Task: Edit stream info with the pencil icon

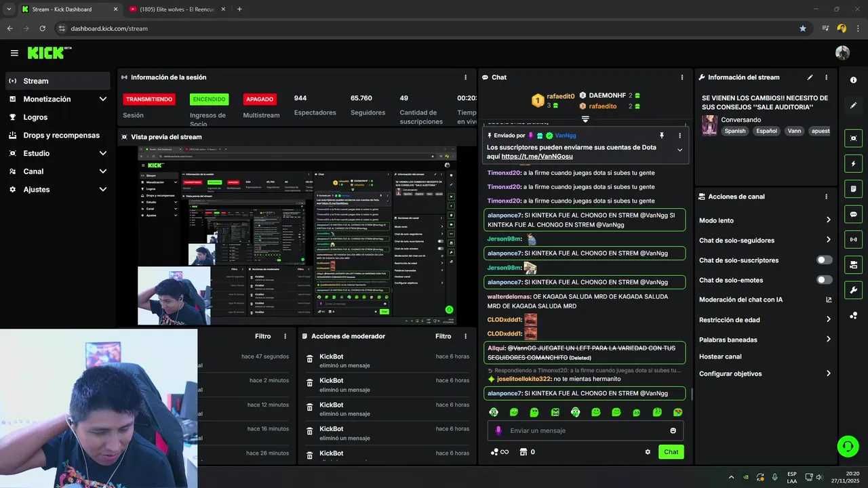Action: point(810,77)
